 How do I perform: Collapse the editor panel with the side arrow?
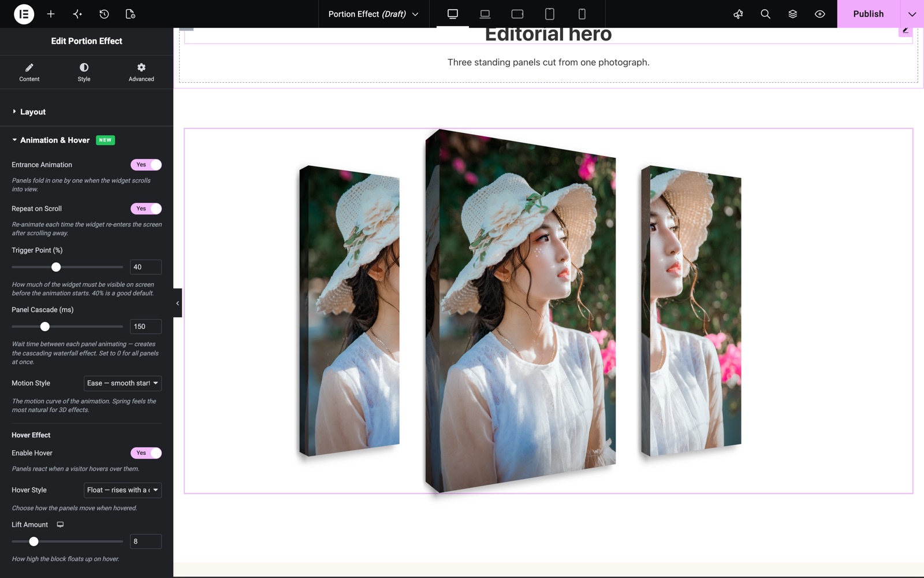click(177, 303)
